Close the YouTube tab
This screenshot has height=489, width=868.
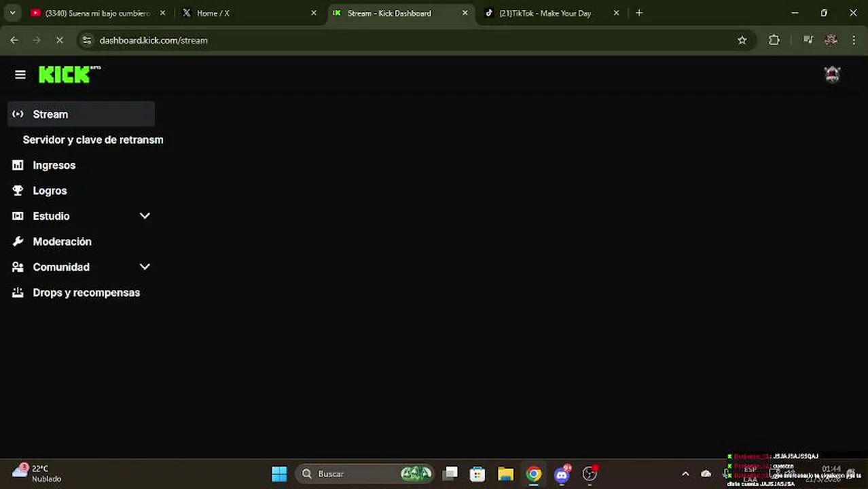click(162, 13)
